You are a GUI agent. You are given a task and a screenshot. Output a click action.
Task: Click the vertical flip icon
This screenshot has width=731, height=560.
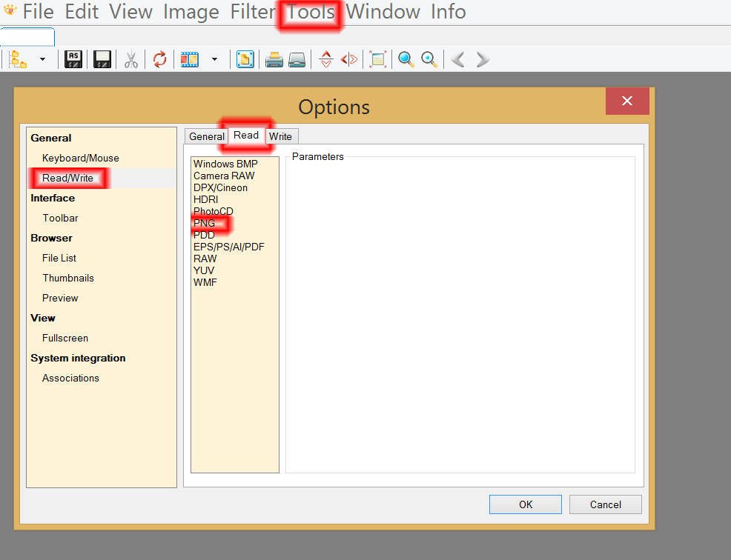point(326,59)
